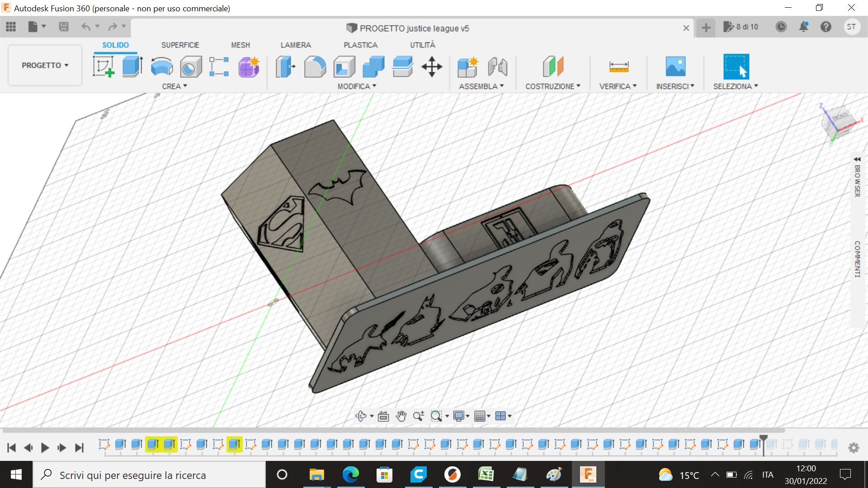Switch to the MESH tab
This screenshot has height=488, width=868.
tap(241, 45)
